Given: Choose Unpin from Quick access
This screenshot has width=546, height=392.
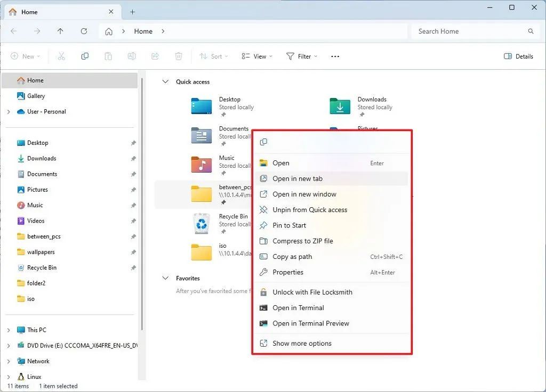Looking at the screenshot, I should coord(310,210).
